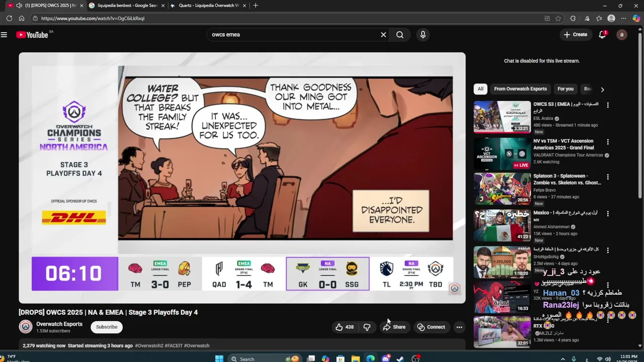Open Overwatch Esports channel avatar
644x362 pixels.
tap(25, 327)
